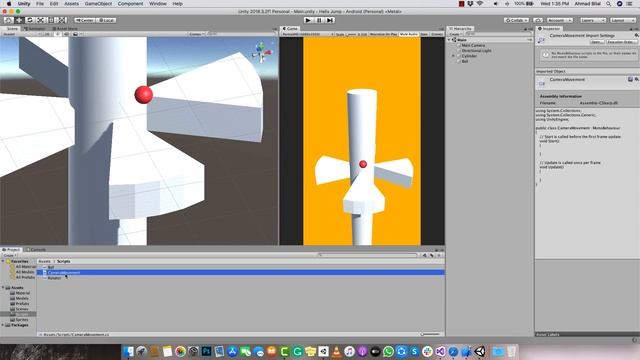This screenshot has height=360, width=640.
Task: Switch to the Console tab
Action: tap(36, 249)
